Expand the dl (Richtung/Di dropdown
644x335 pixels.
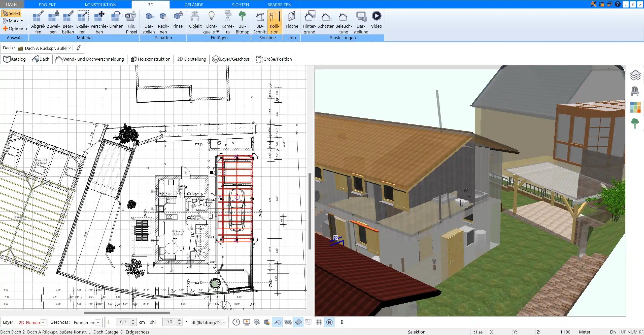tap(224, 322)
